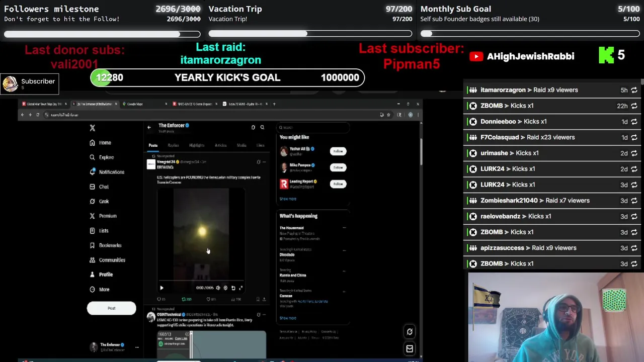The width and height of the screenshot is (644, 362).
Task: Select the Media tab
Action: click(x=242, y=145)
